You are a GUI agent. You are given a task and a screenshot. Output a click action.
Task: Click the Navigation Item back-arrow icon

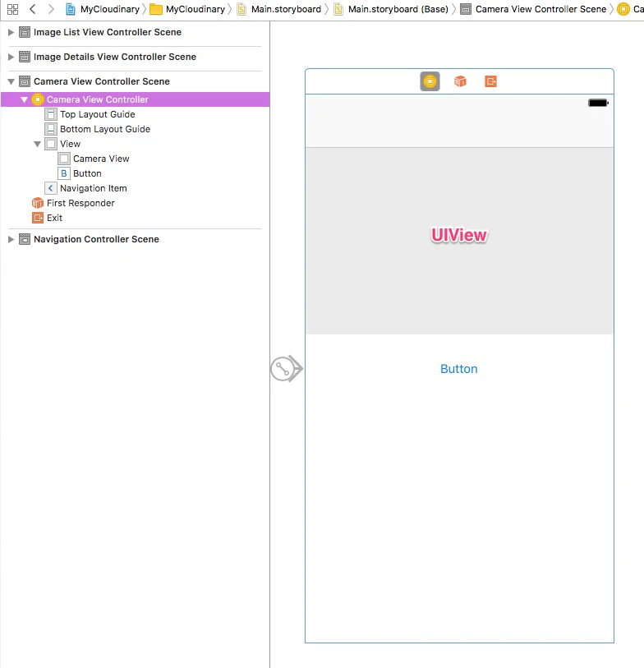coord(51,188)
